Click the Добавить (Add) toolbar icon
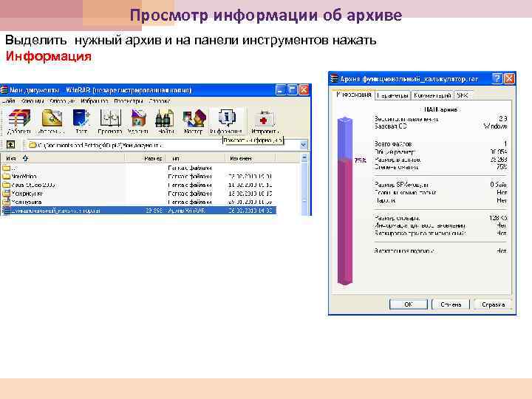 [19, 121]
